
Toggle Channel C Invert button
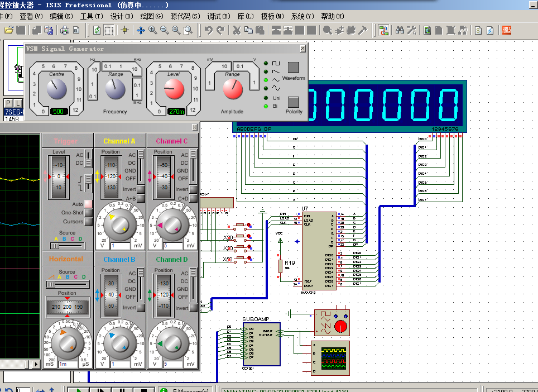coord(193,189)
